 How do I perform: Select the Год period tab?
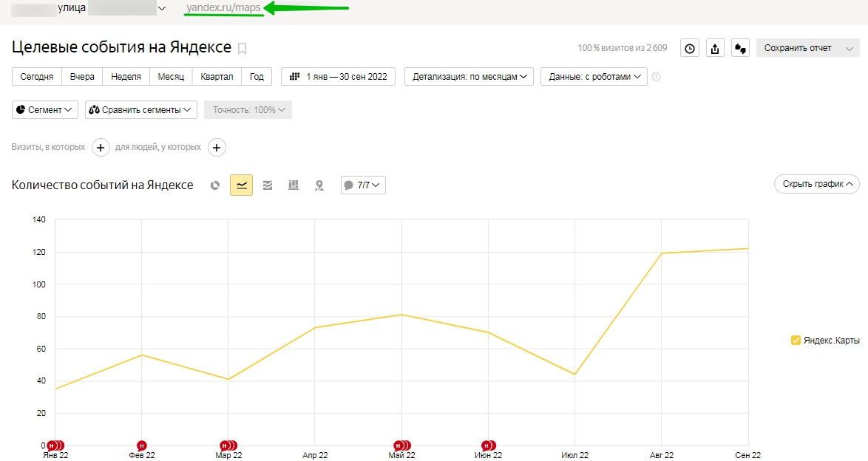point(257,76)
